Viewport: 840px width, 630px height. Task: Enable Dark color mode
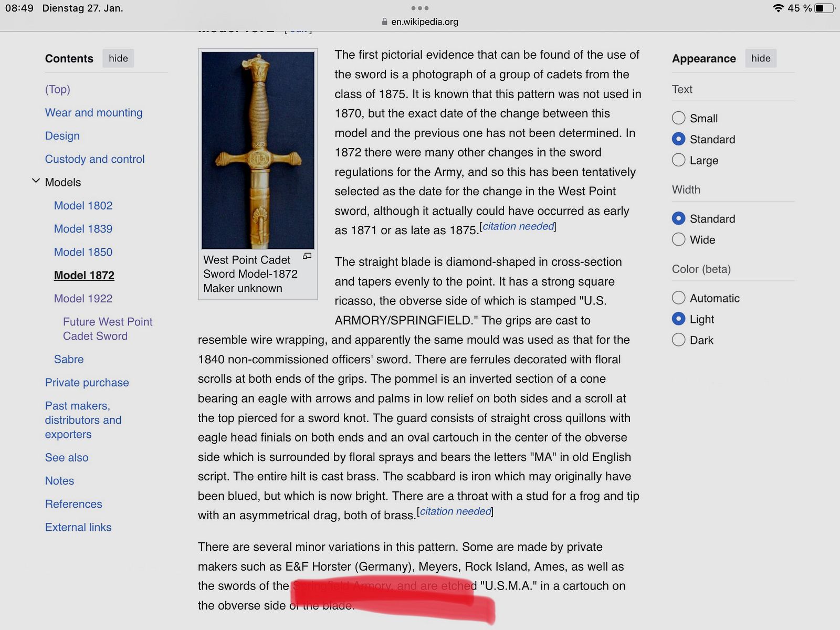point(679,340)
